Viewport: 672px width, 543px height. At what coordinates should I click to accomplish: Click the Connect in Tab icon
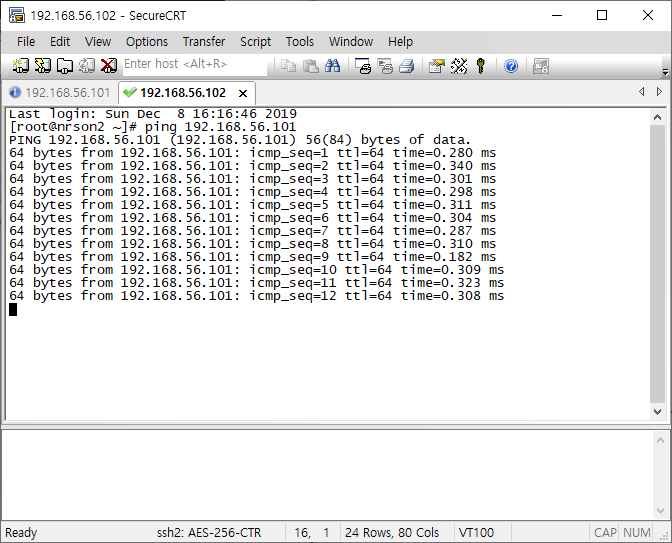(65, 66)
